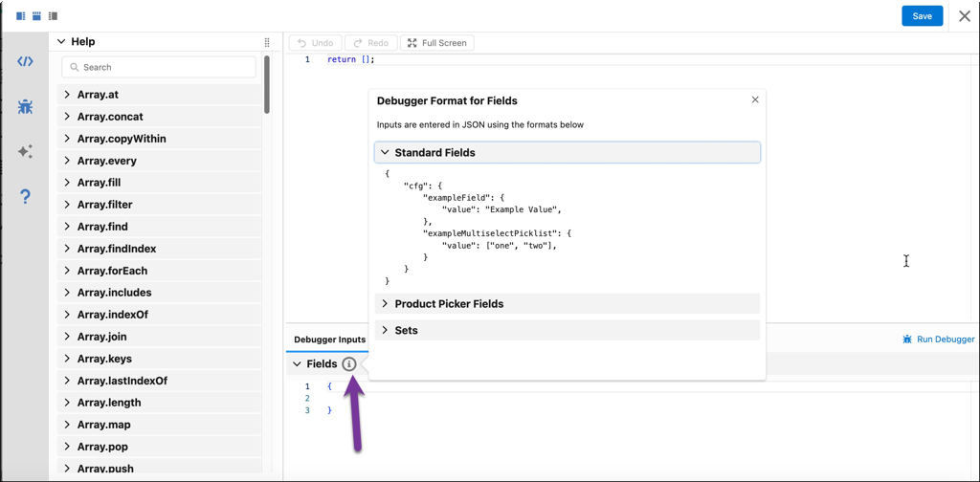
Task: Open the question mark help sidebar icon
Action: [x=25, y=197]
